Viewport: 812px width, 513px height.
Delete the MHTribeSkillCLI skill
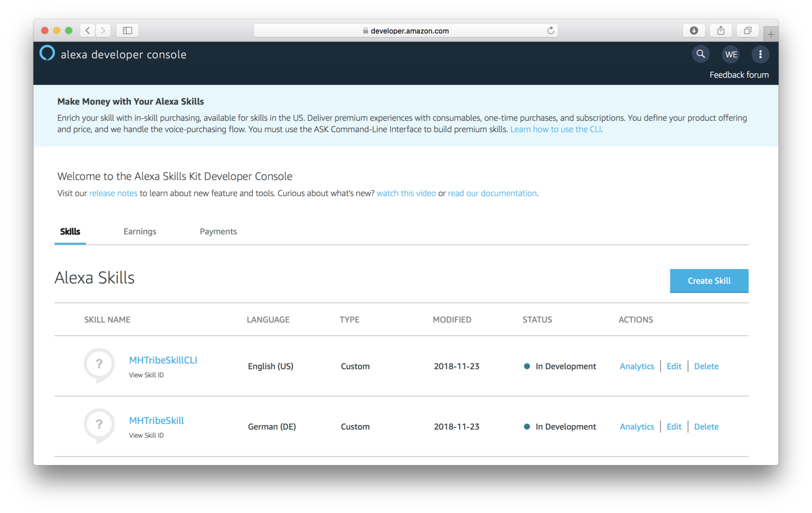[706, 366]
